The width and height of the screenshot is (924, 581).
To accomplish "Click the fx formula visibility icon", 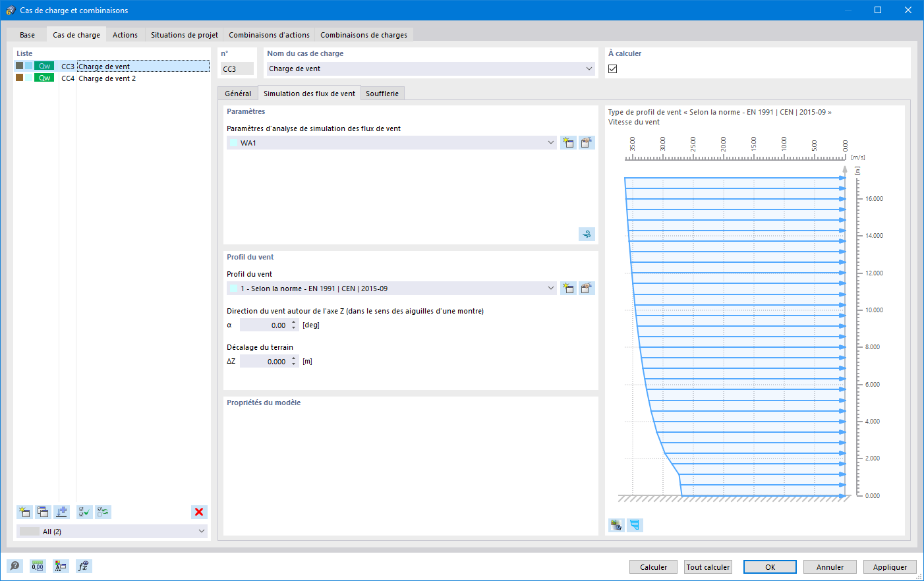I will (84, 566).
